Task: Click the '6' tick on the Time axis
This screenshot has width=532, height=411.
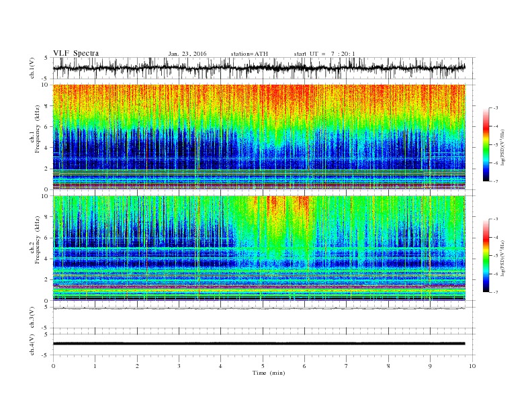Action: click(x=304, y=366)
